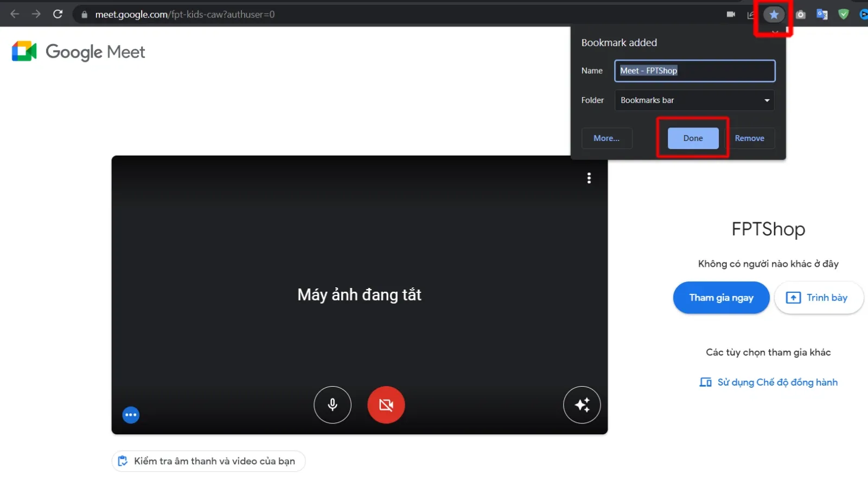Image resolution: width=868 pixels, height=481 pixels.
Task: Open the screenshot camera extension
Action: (801, 15)
